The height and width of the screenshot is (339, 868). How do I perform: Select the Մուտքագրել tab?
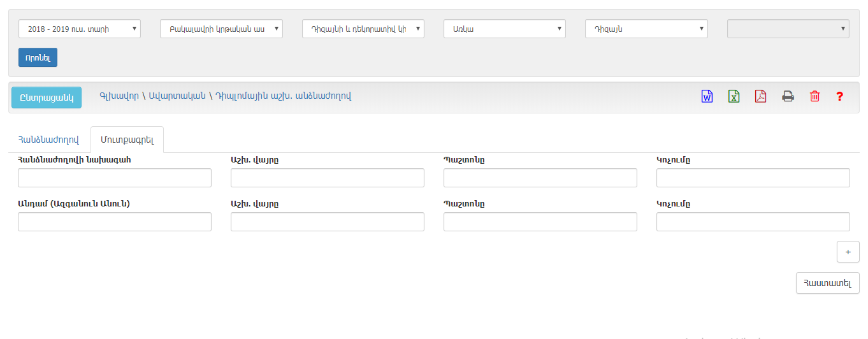(x=127, y=140)
